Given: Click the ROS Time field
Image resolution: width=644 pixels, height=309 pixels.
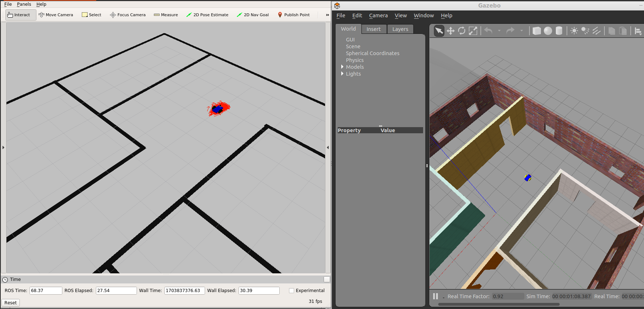Looking at the screenshot, I should tap(45, 291).
